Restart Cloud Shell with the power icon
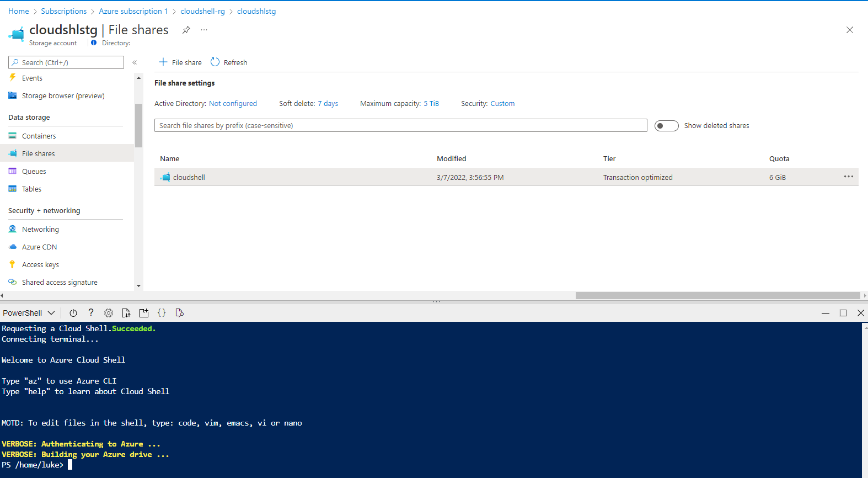The image size is (868, 478). 73,313
